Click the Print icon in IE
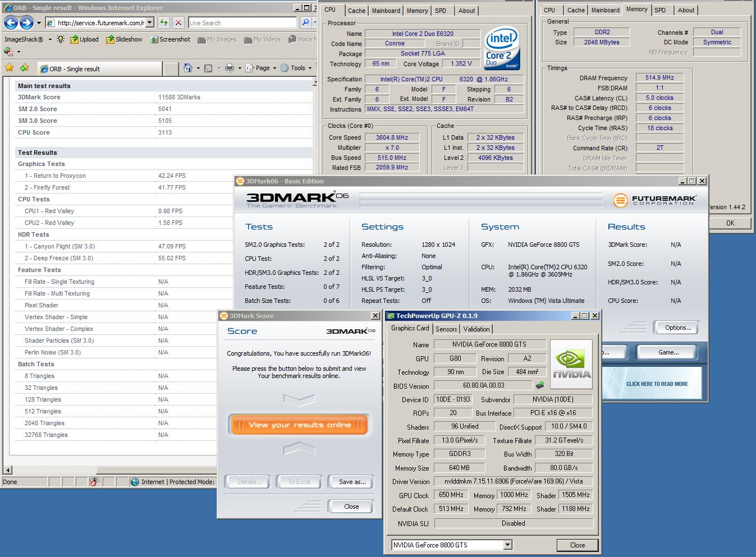This screenshot has height=557, width=756. click(229, 68)
